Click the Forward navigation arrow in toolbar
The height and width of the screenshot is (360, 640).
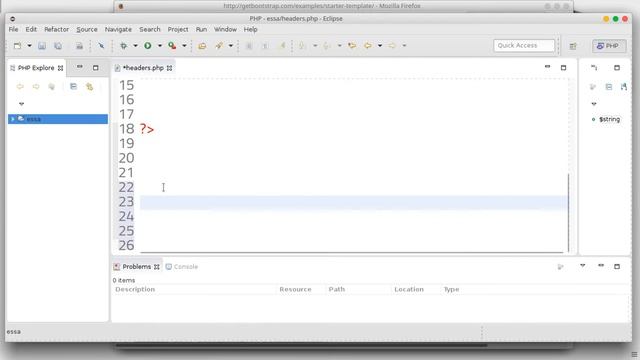[392, 46]
